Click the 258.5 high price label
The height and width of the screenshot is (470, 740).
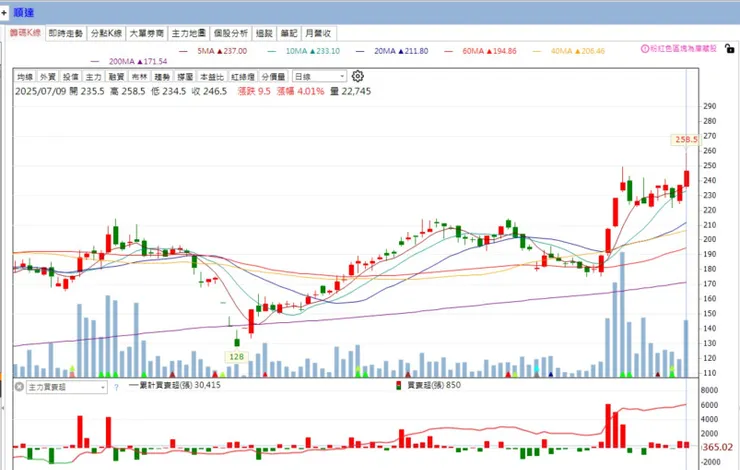pos(686,139)
